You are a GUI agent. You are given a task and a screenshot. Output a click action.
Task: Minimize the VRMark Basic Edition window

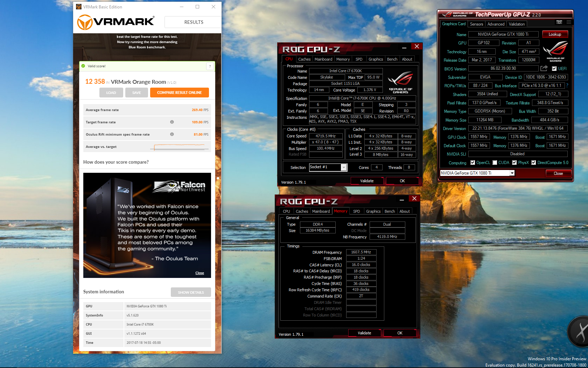point(182,7)
